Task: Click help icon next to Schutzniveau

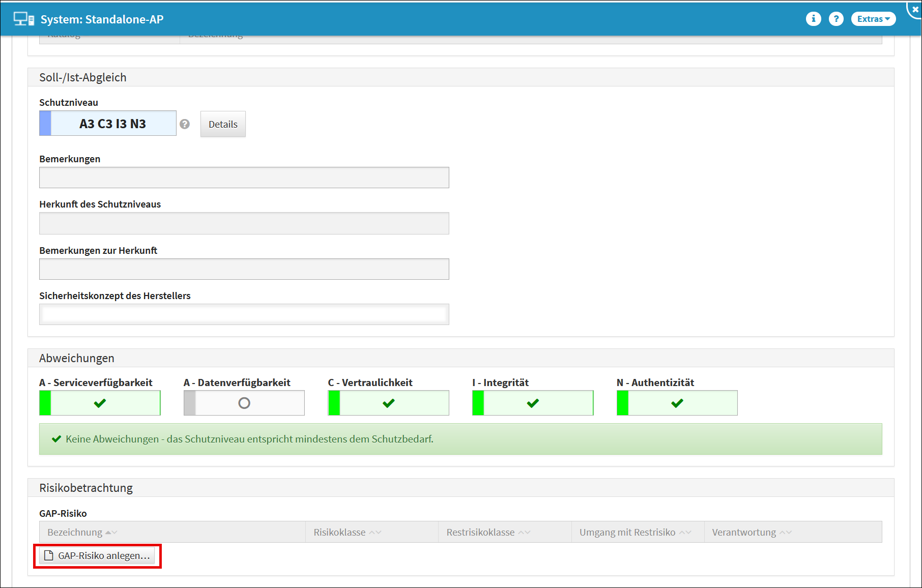Action: pos(185,124)
